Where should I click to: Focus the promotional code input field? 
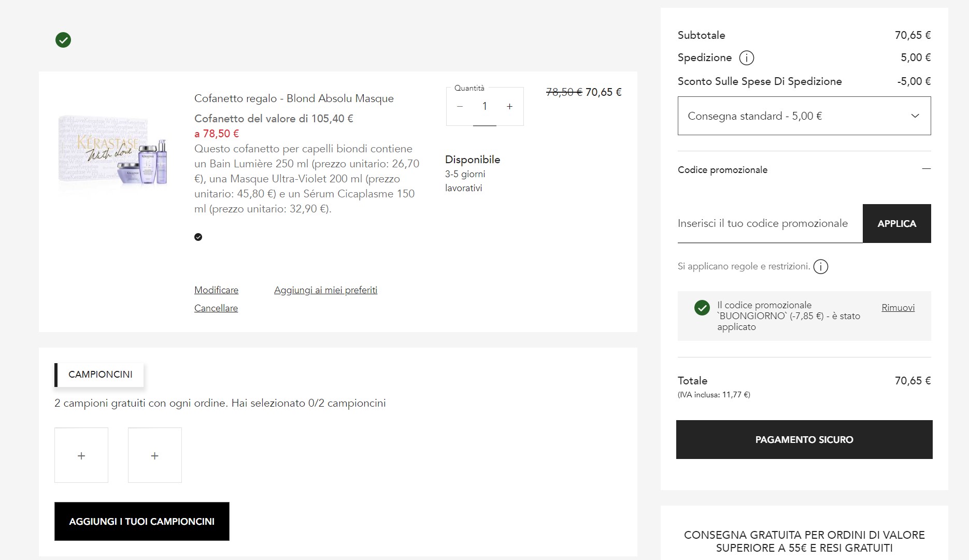point(770,224)
